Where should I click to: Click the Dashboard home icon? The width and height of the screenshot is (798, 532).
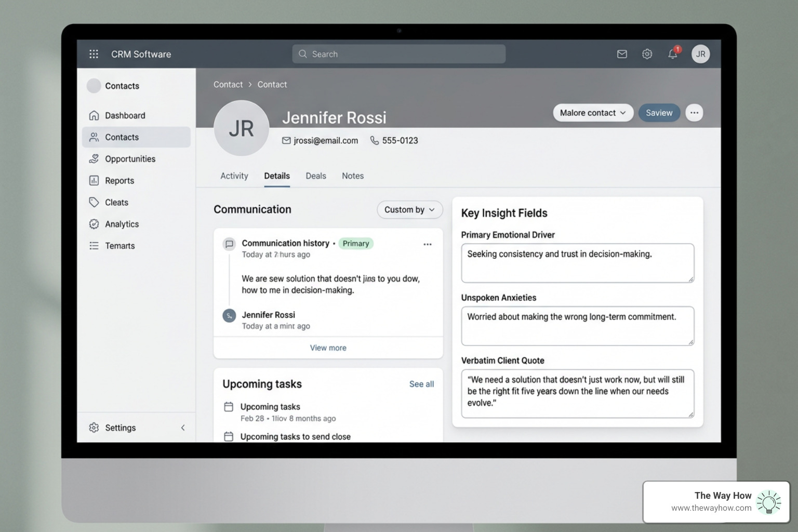coord(94,115)
